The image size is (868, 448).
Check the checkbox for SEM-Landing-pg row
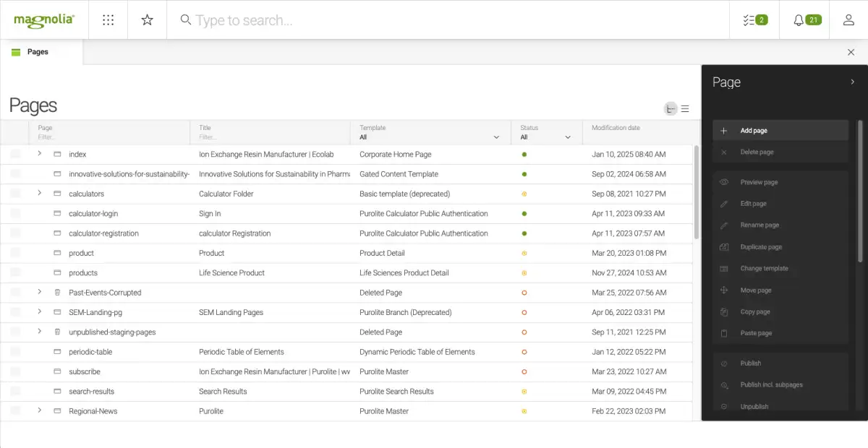point(15,312)
